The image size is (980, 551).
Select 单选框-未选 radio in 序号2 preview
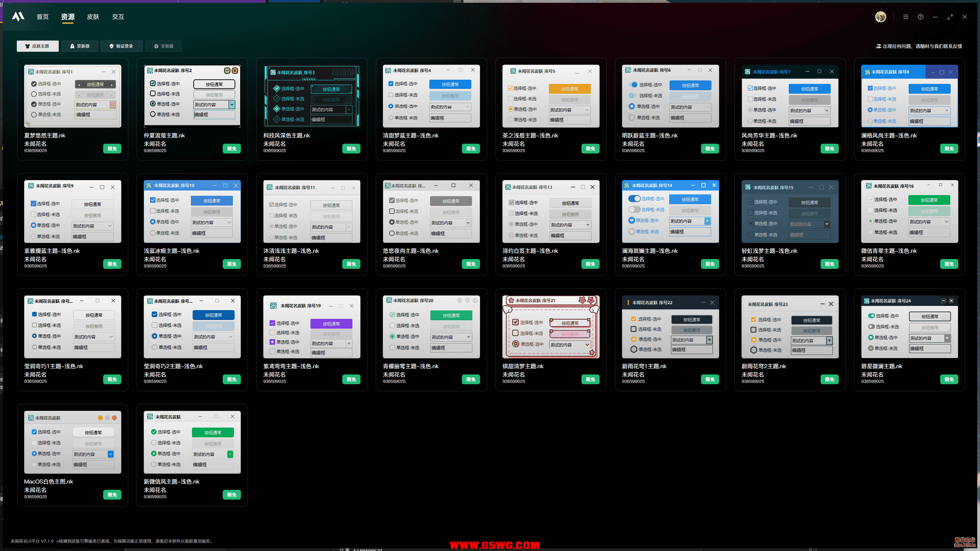[152, 114]
